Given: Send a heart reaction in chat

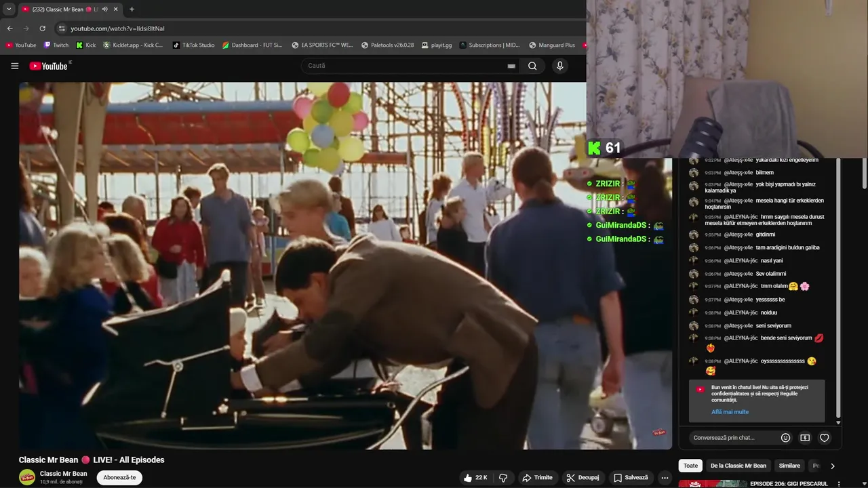Looking at the screenshot, I should click(x=825, y=438).
